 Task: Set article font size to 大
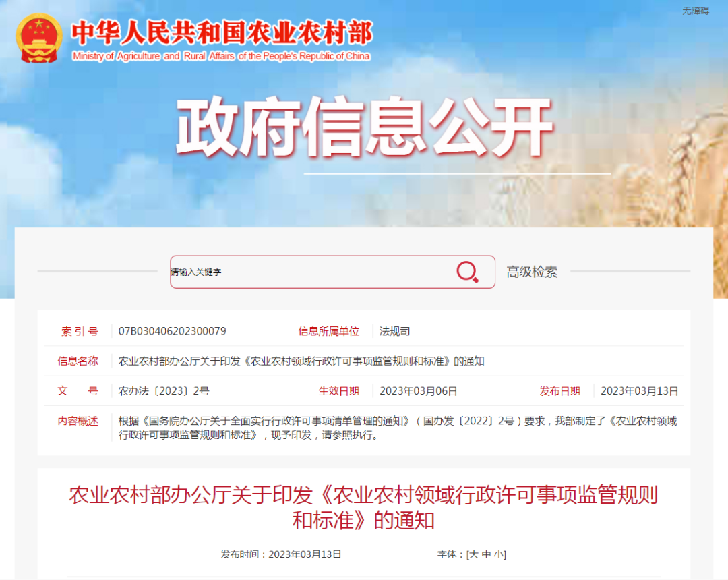(x=474, y=554)
